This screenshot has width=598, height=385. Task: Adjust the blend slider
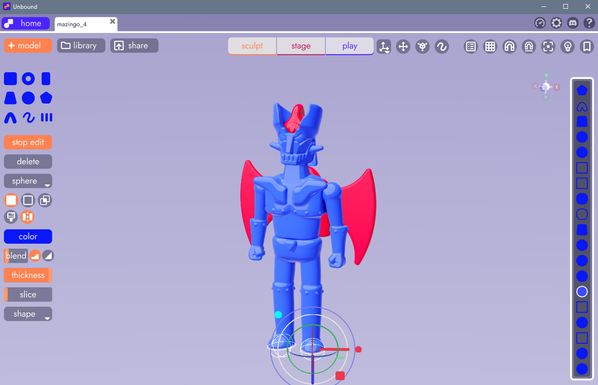(16, 256)
